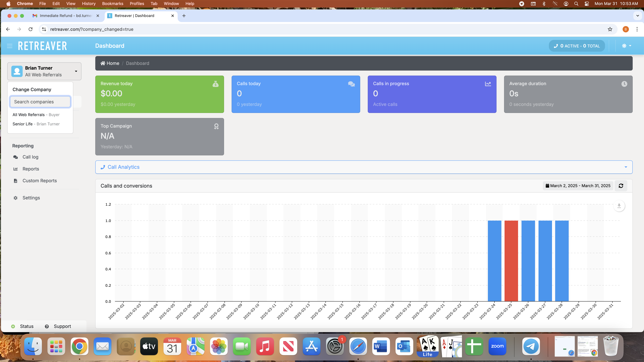View site information icon in address bar
Viewport: 644px width, 362px height.
[x=44, y=29]
